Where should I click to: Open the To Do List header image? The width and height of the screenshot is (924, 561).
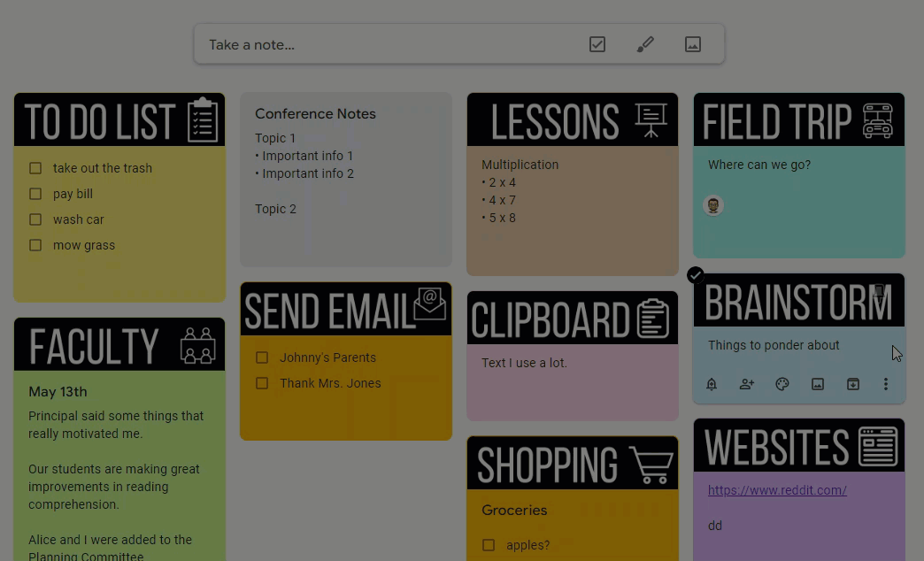click(119, 119)
